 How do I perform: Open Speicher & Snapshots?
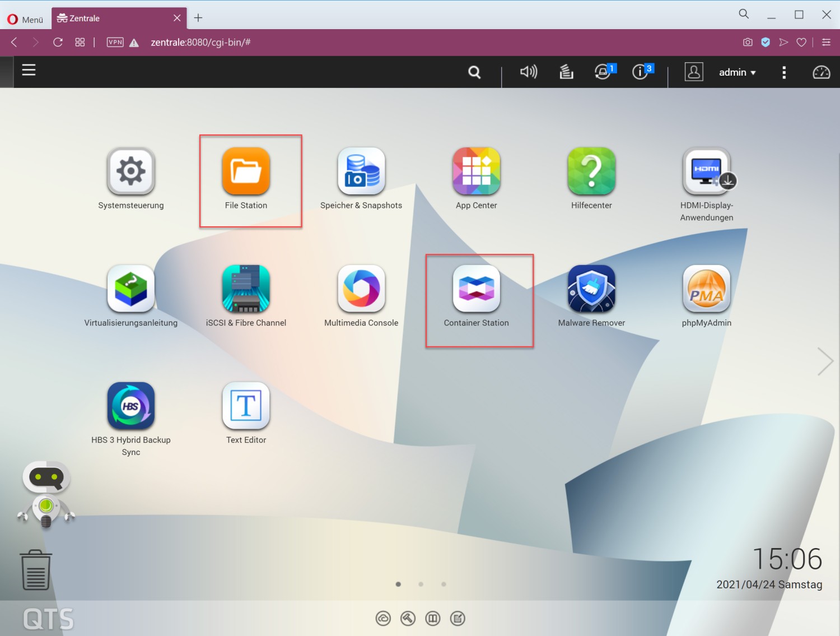(361, 171)
